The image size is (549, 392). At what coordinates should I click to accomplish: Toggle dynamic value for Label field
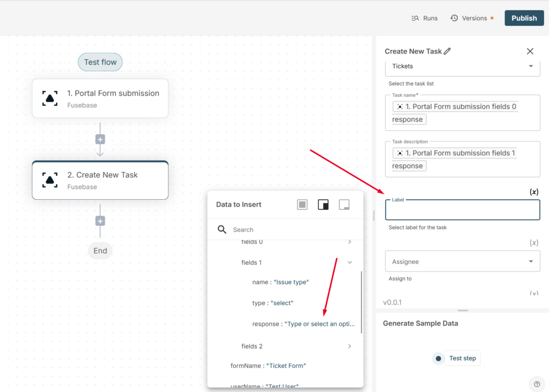point(534,192)
